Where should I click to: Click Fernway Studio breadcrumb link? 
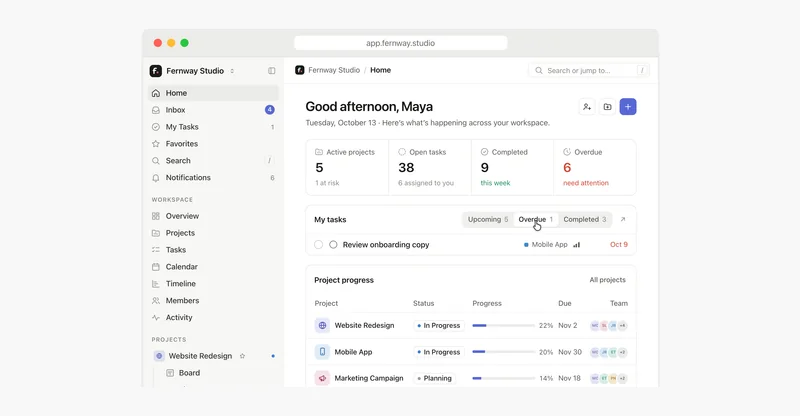[x=334, y=70]
